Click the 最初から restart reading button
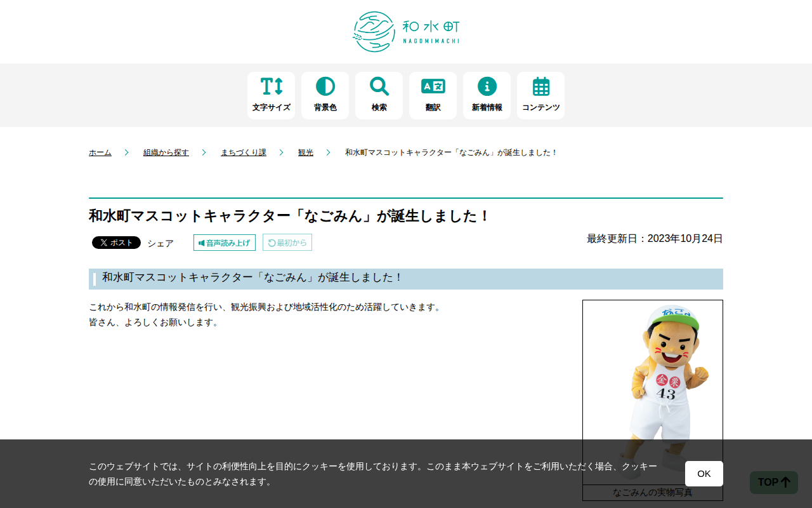Screen dimensions: 812x508 click(x=287, y=243)
